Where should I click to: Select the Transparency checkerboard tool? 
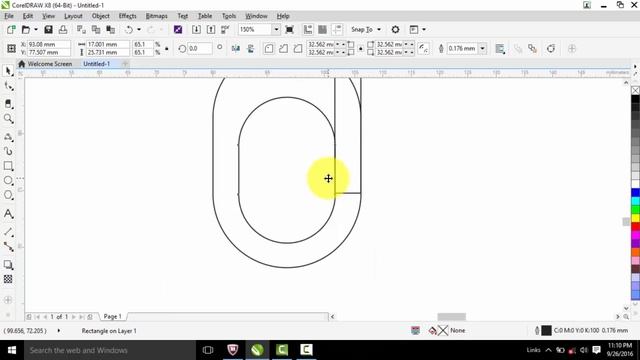click(8, 279)
